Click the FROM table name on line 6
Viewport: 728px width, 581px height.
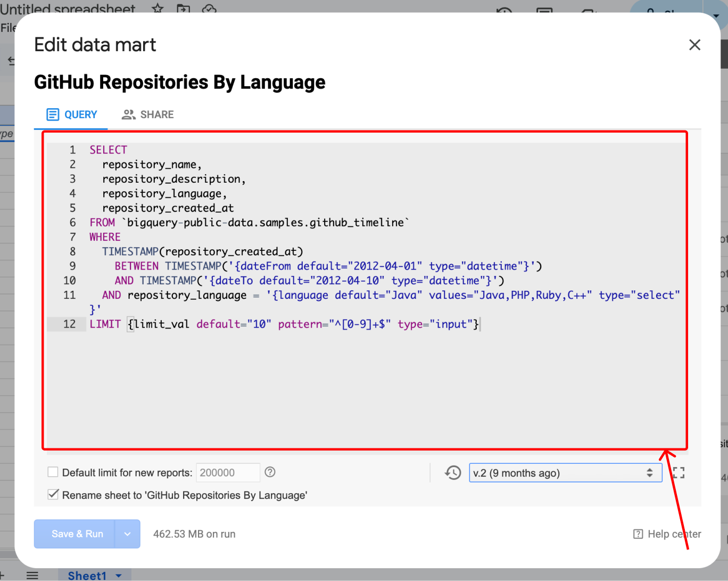click(x=266, y=223)
